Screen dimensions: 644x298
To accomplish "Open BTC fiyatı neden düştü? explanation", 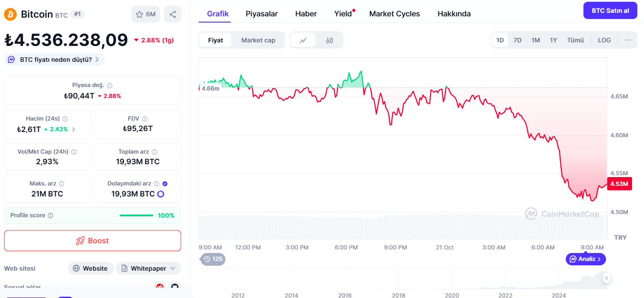I will (54, 60).
